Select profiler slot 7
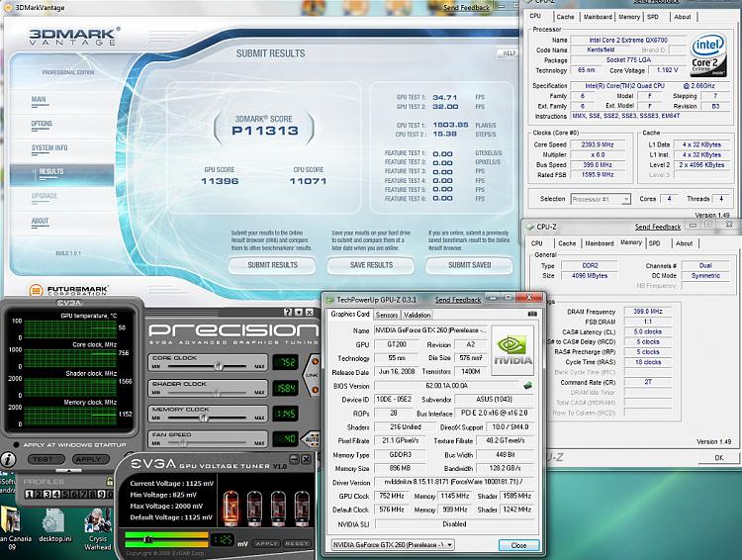Screen dimensions: 742x560 pyautogui.click(x=83, y=494)
